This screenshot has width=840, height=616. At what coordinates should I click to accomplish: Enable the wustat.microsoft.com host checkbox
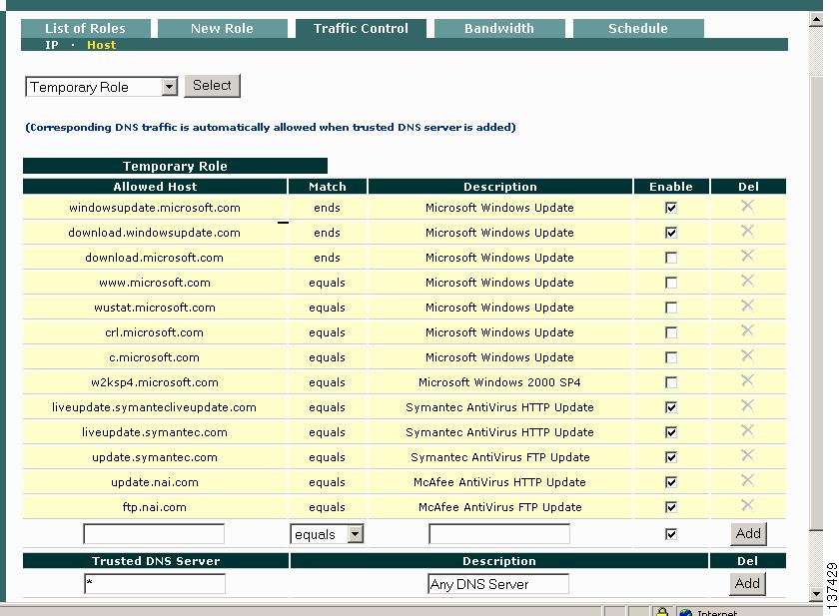(671, 308)
